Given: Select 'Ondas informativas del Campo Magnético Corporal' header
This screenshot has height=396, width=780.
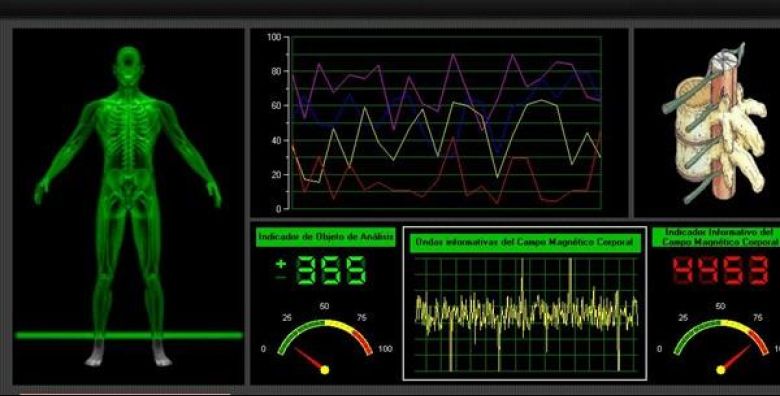Looking at the screenshot, I should (525, 243).
